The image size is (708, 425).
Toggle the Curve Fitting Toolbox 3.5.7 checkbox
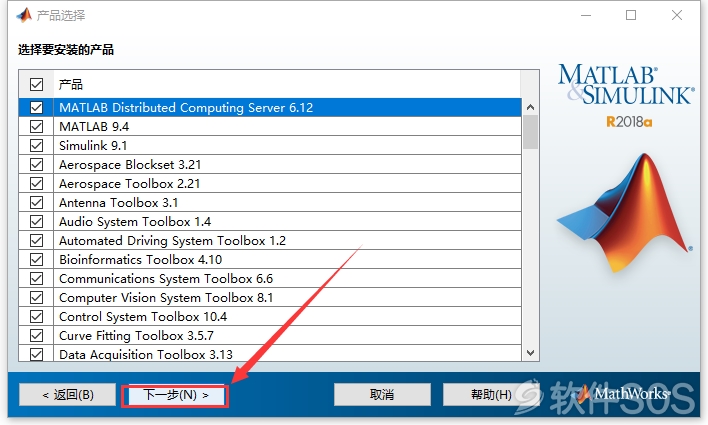tap(36, 335)
